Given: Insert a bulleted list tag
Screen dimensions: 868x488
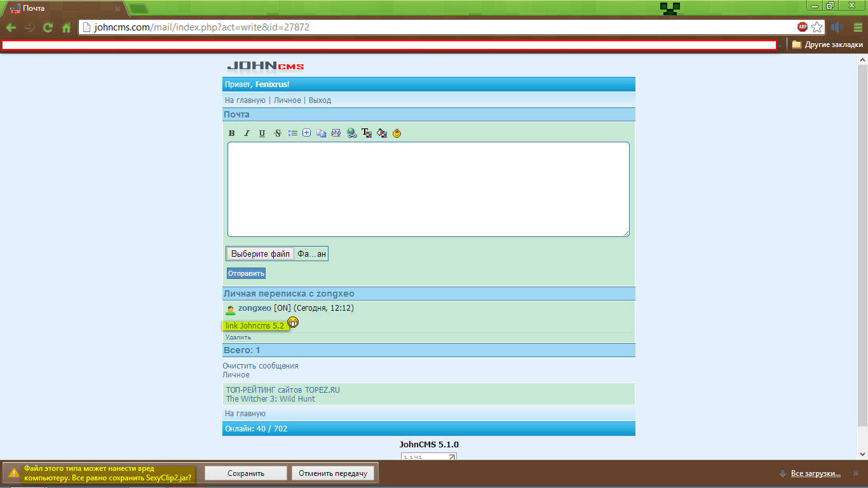Looking at the screenshot, I should point(293,133).
